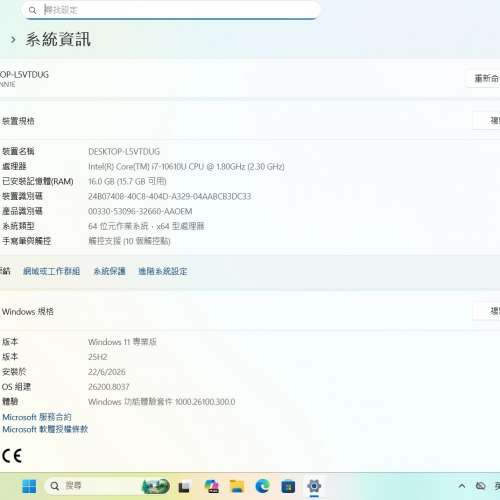Open Microsoft 服務合約 link

coord(37,417)
